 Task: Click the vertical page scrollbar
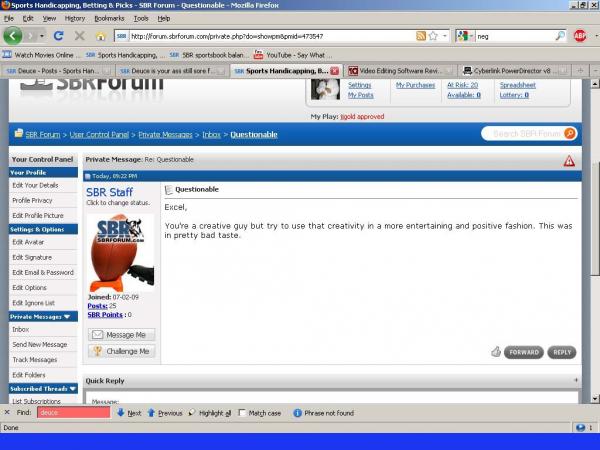click(592, 250)
